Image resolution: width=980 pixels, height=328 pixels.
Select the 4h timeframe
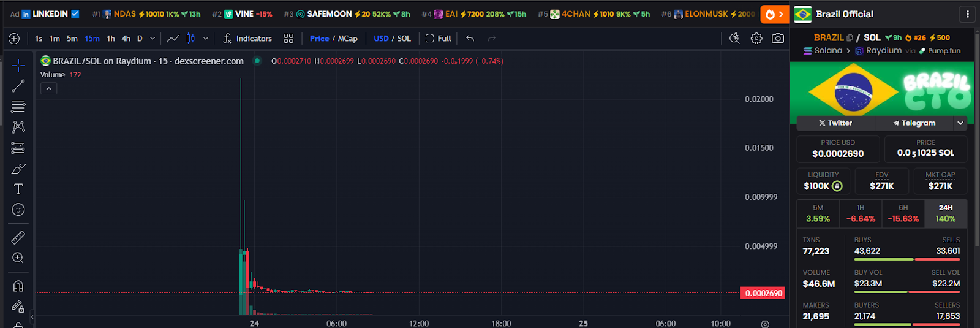pyautogui.click(x=126, y=39)
